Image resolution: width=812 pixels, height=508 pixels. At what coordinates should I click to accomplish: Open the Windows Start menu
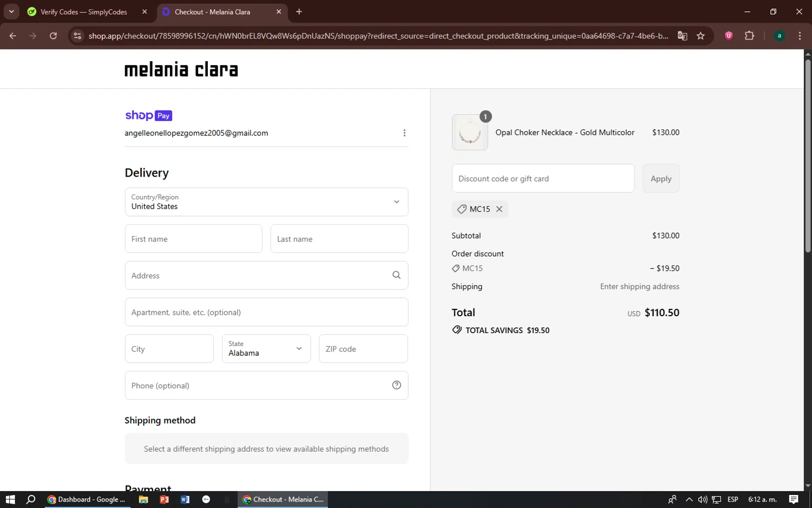10,499
